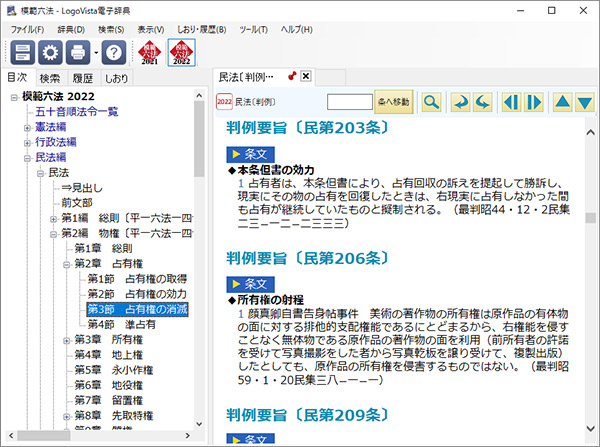Switch to the 履歴 tab

[x=83, y=78]
